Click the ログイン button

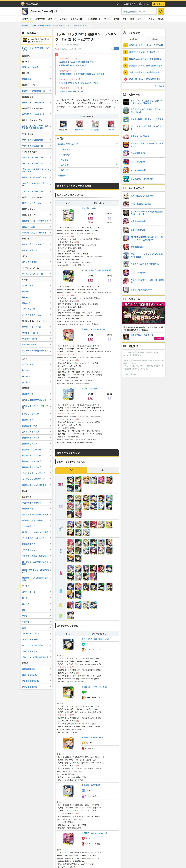[159, 4]
